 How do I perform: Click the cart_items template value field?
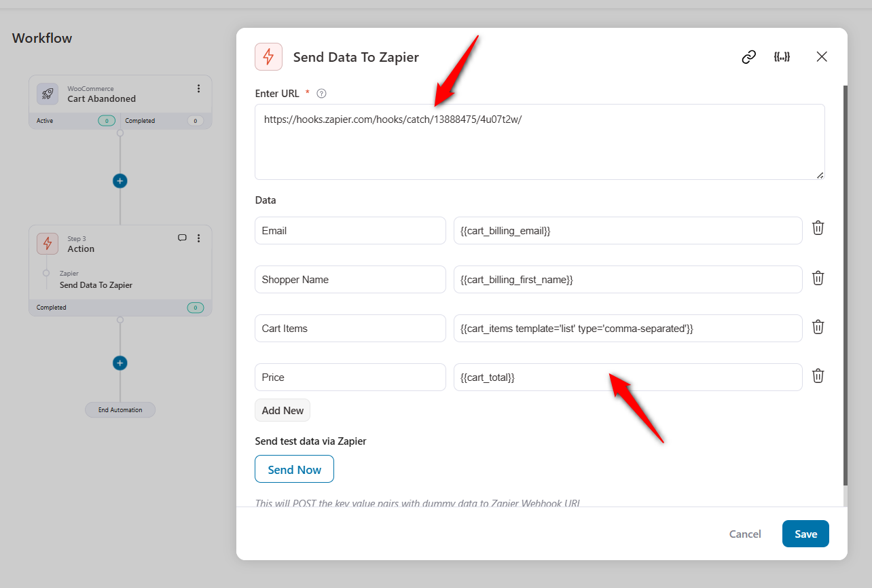(x=628, y=329)
